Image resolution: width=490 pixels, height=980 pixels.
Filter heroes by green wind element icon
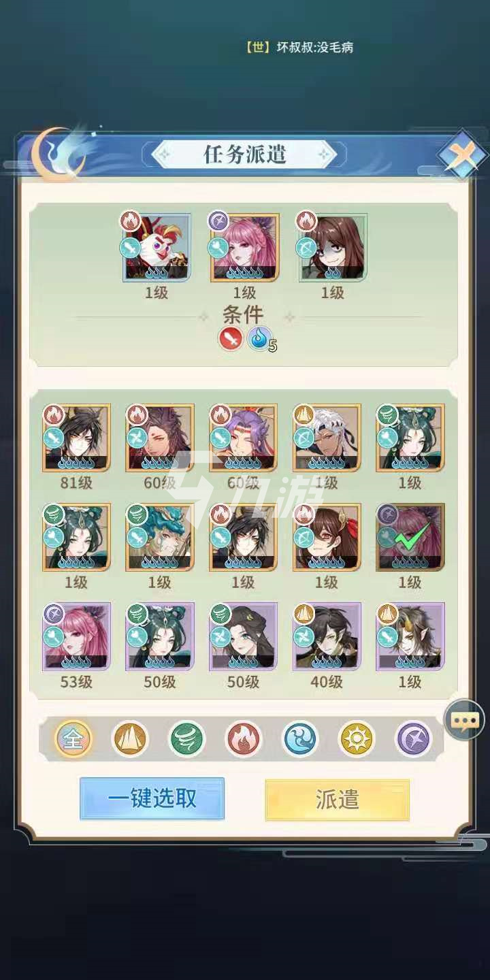[x=187, y=739]
